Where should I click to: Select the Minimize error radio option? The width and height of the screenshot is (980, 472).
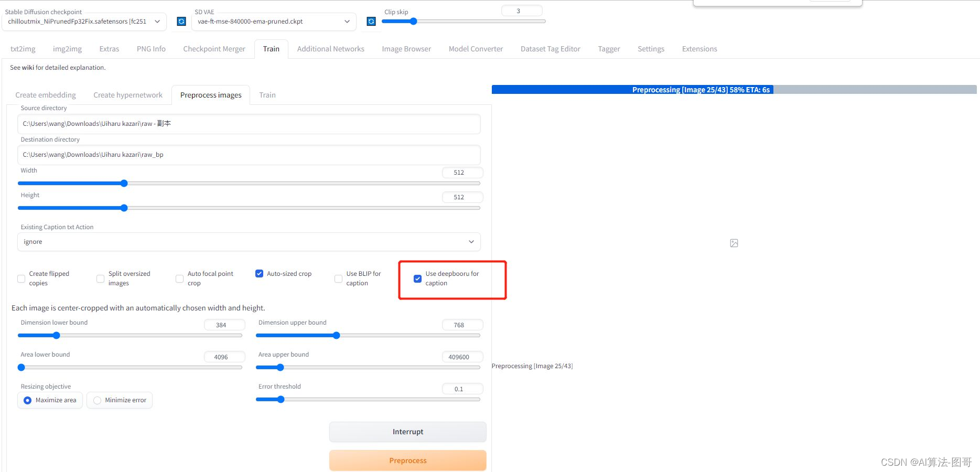(98, 400)
